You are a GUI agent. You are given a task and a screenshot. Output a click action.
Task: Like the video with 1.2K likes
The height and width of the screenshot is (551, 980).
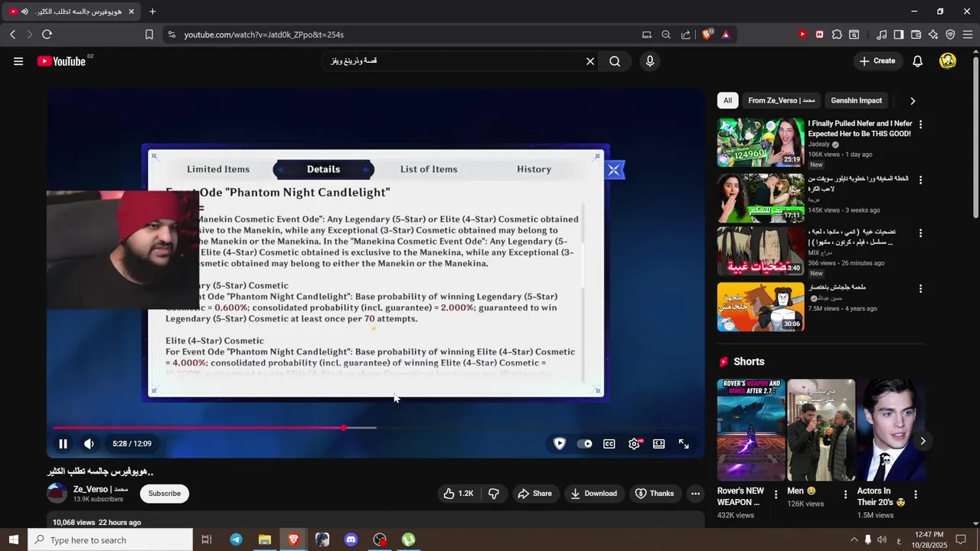(x=458, y=494)
